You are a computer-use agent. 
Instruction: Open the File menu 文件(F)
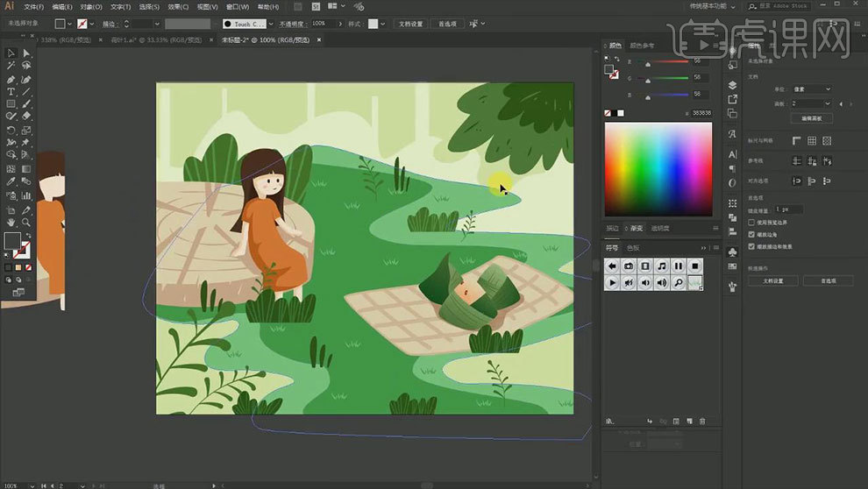pyautogui.click(x=34, y=7)
